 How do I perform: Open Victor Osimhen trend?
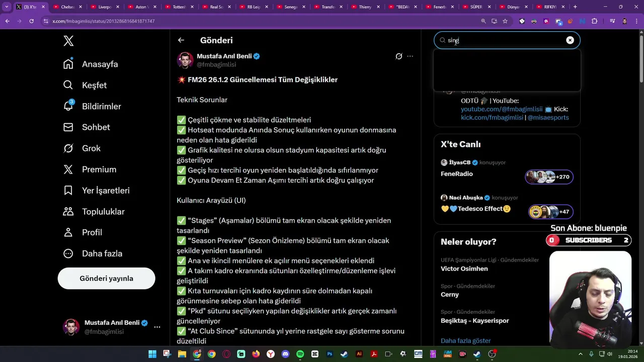tap(464, 268)
